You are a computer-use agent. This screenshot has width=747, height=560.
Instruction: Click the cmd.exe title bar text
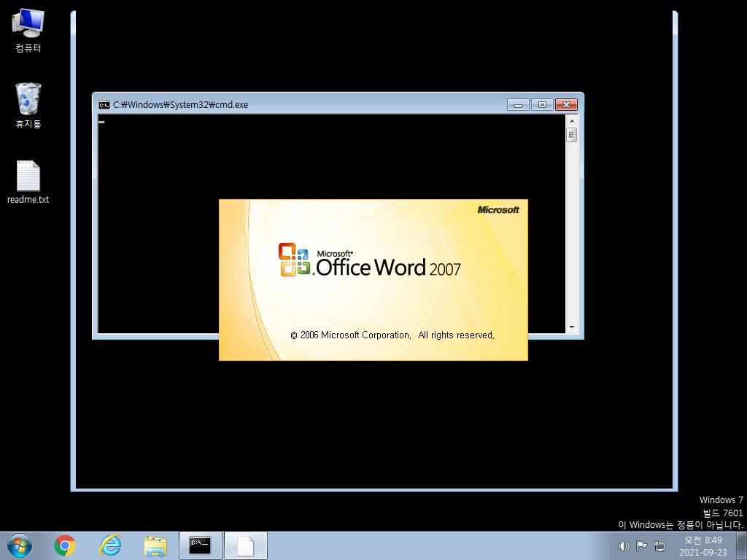click(181, 105)
